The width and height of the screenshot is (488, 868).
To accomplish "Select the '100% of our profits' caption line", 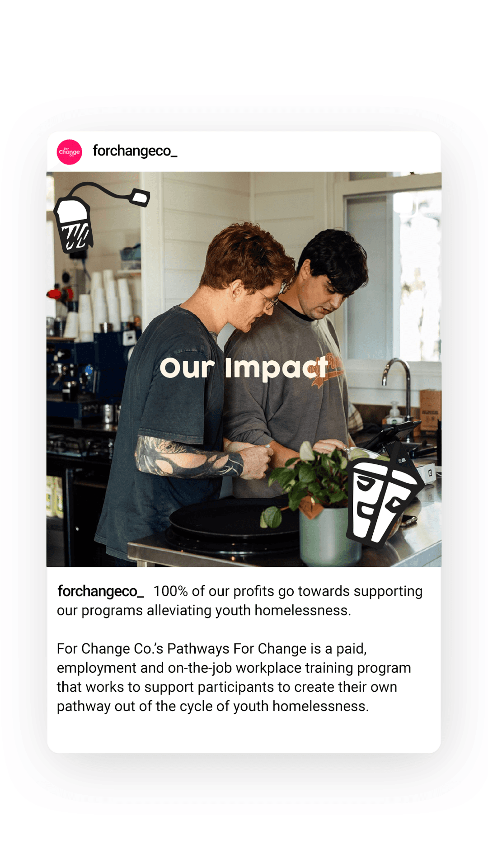I will [288, 591].
